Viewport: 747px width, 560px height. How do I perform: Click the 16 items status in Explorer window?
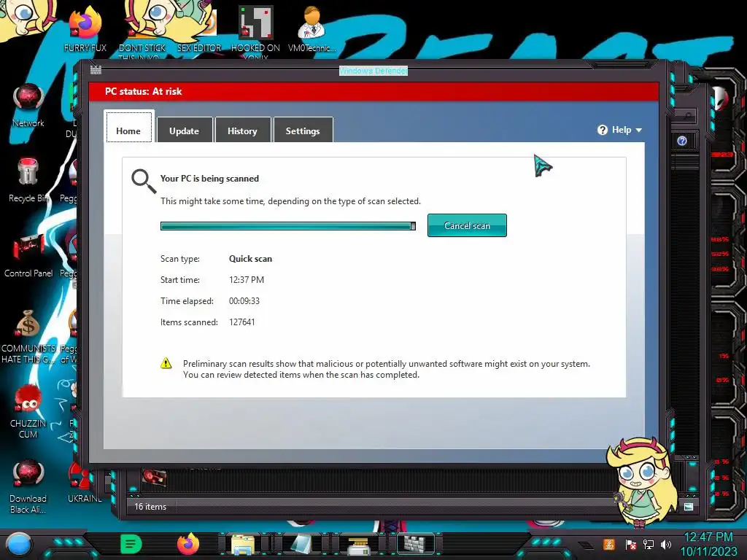pyautogui.click(x=150, y=507)
